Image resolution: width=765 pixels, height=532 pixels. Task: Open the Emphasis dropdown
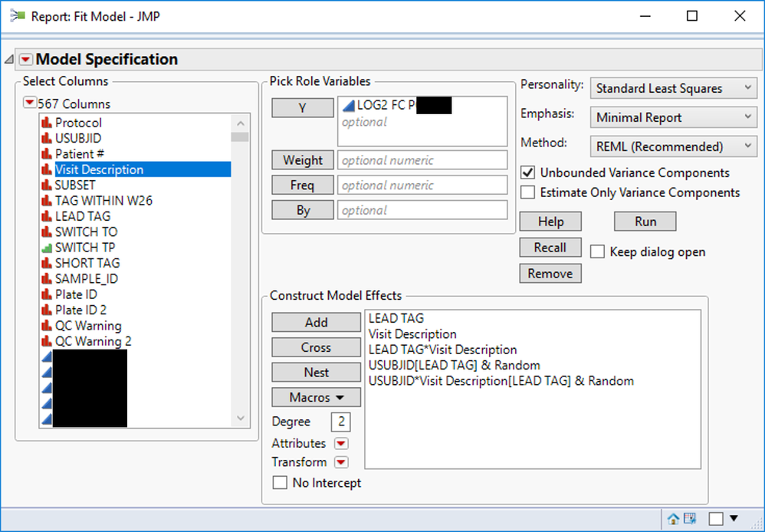coord(672,117)
